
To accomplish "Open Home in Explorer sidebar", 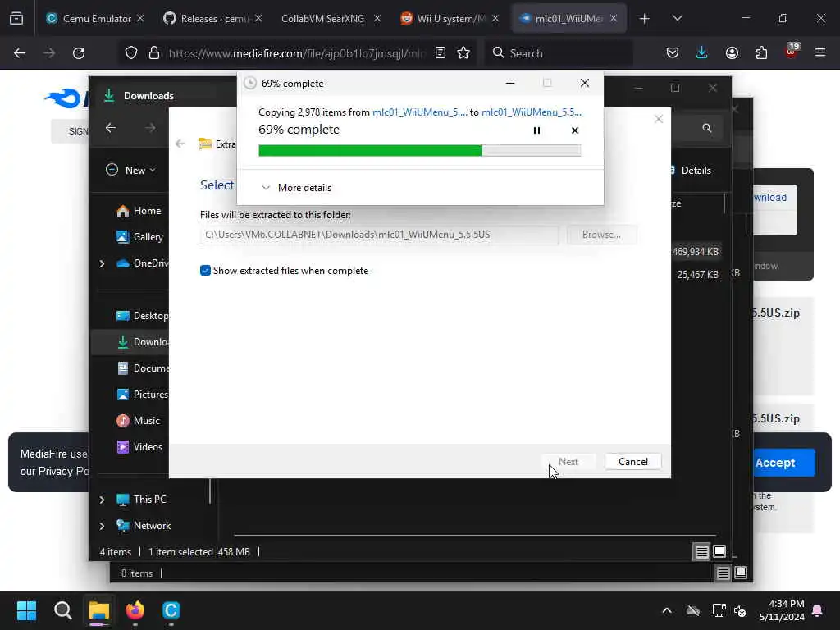I will pyautogui.click(x=138, y=211).
